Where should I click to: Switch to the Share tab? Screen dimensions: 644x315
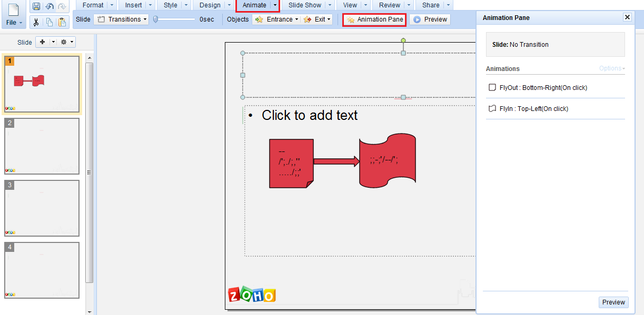point(431,5)
